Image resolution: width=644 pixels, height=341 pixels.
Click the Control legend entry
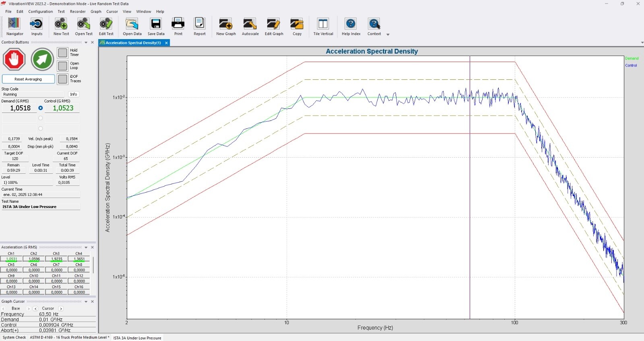pyautogui.click(x=631, y=65)
